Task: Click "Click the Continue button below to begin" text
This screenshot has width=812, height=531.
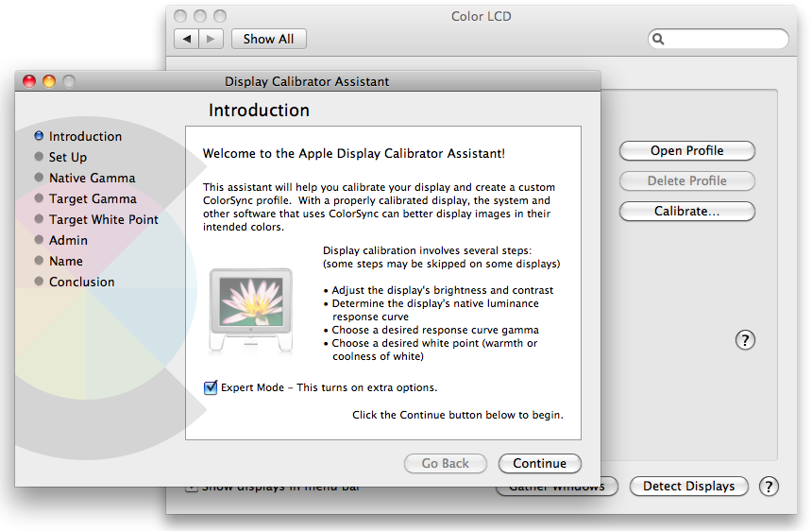Action: 458,415
